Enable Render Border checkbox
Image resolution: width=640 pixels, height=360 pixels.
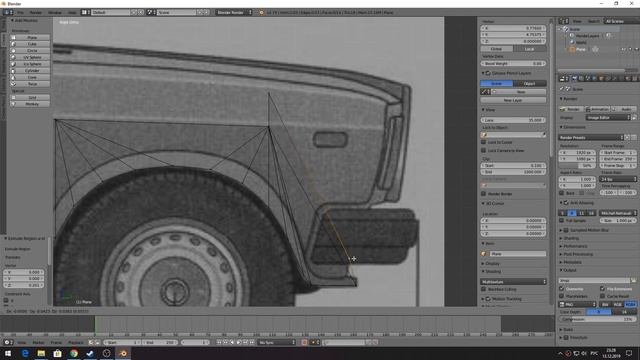click(484, 194)
